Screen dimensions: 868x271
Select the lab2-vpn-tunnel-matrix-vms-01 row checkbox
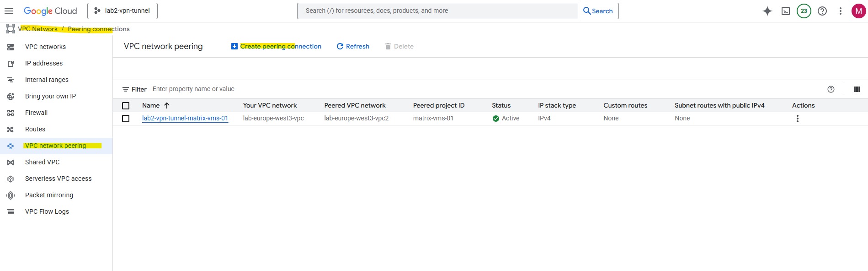click(x=126, y=119)
